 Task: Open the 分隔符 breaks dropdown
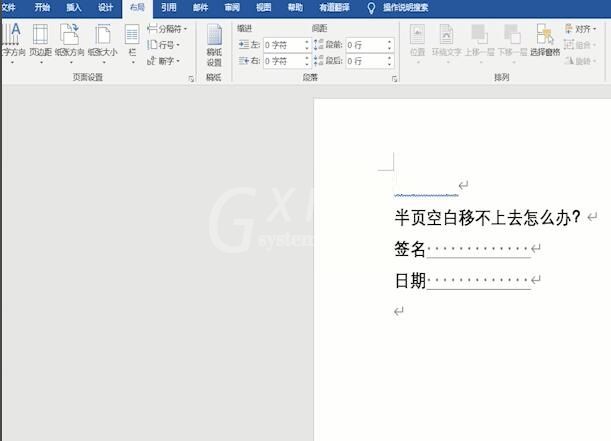click(x=167, y=29)
